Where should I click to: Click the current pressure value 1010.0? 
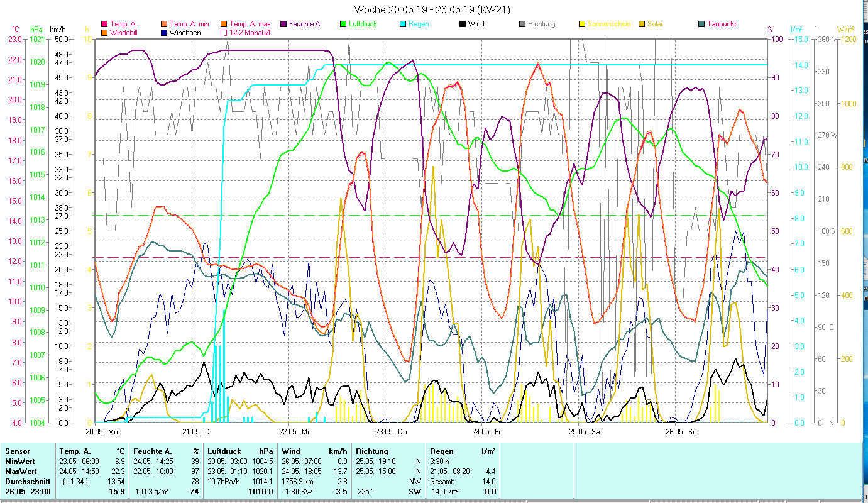coord(261,492)
